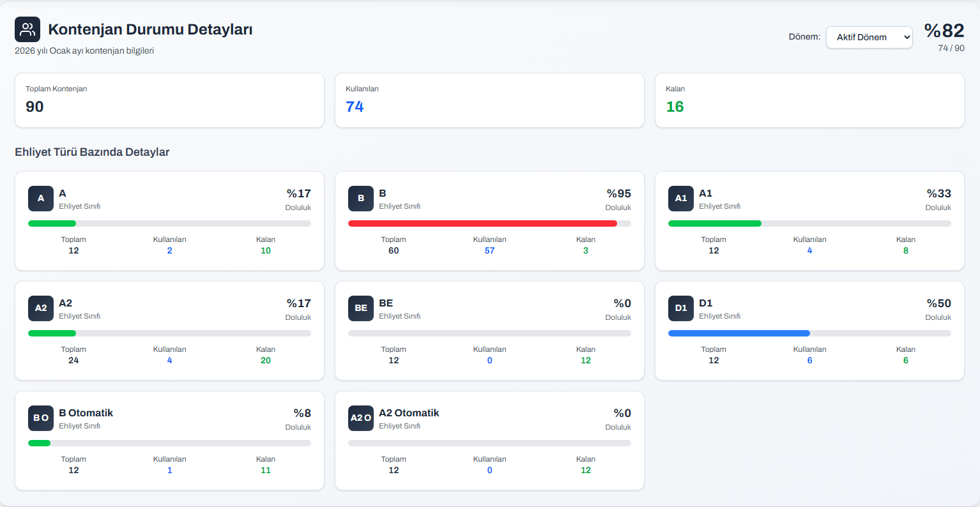Click the people icon beside Kontenjan Durumu Detayları
980x507 pixels.
click(27, 29)
